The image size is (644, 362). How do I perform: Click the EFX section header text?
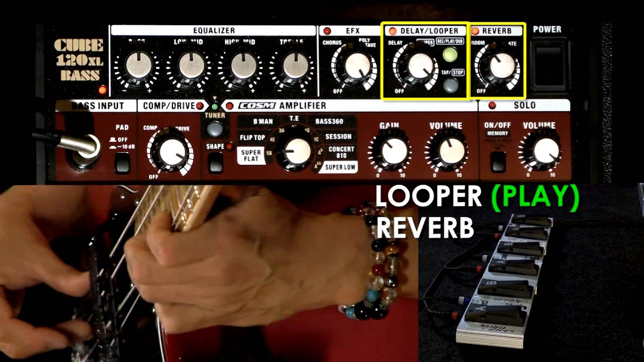tap(353, 31)
